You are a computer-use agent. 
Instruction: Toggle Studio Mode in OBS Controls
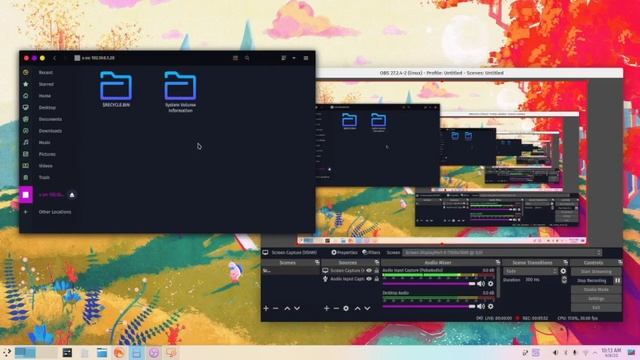point(596,290)
